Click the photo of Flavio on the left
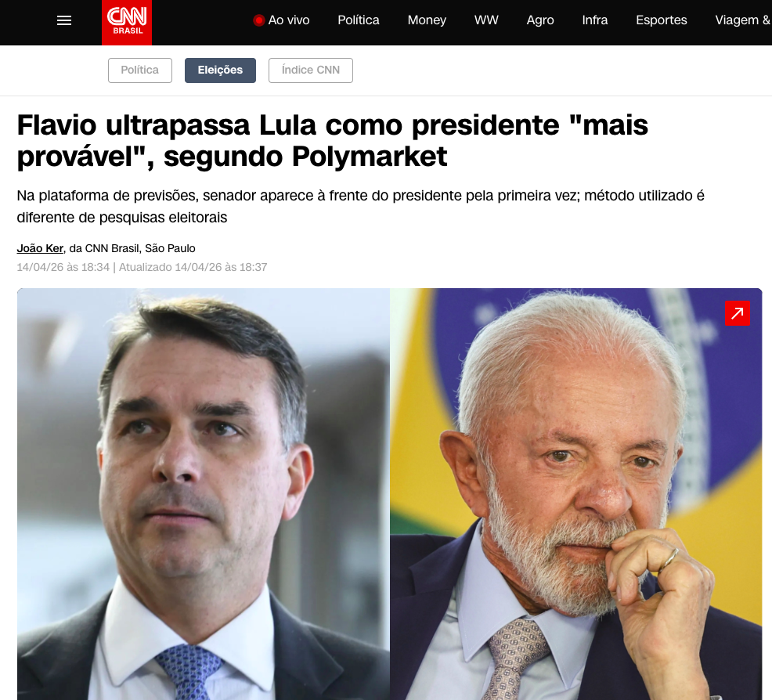 (204, 494)
